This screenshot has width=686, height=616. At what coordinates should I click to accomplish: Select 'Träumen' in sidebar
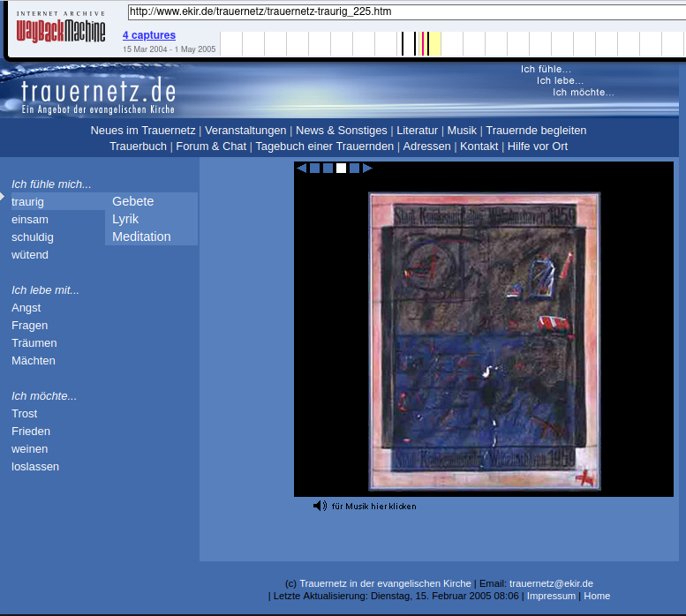(34, 342)
